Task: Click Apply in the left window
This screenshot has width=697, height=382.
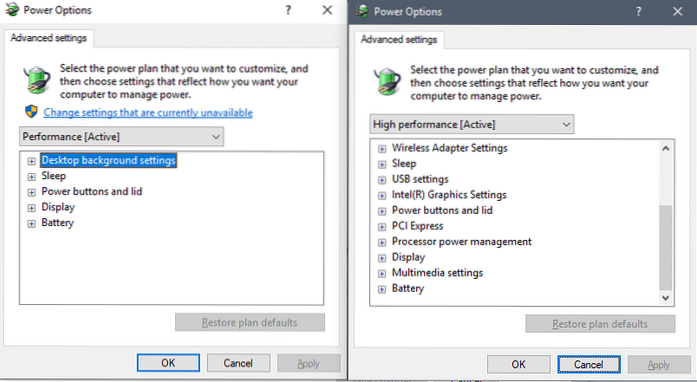Action: 308,363
